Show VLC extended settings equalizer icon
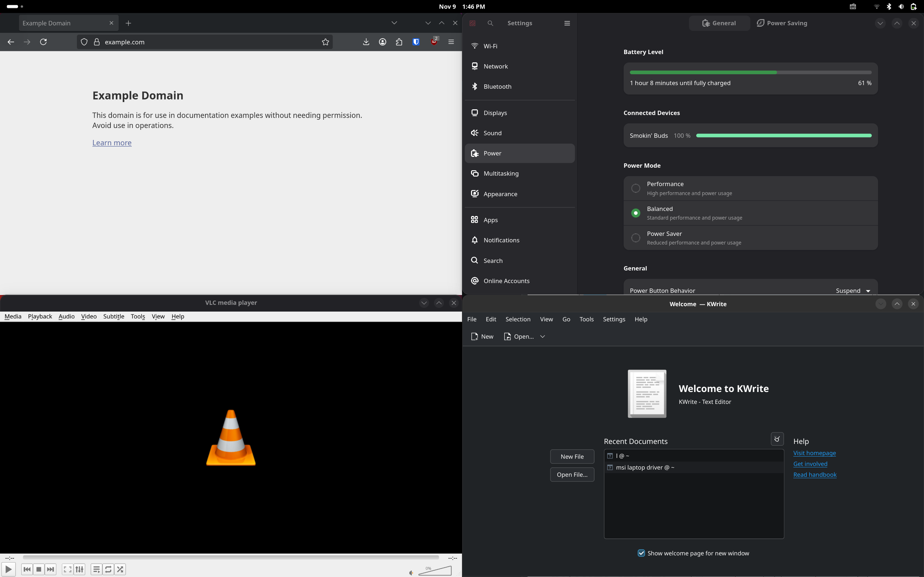Screen dimensions: 924x577 79,569
